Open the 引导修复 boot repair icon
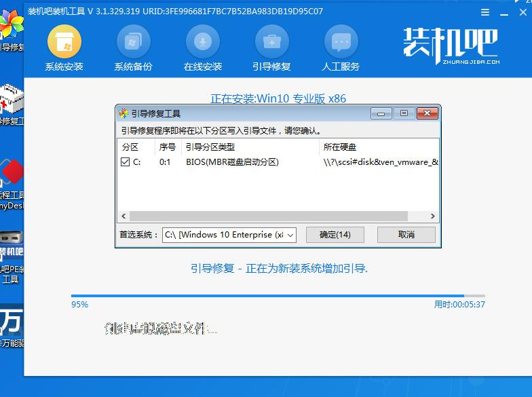The image size is (532, 397). [271, 43]
